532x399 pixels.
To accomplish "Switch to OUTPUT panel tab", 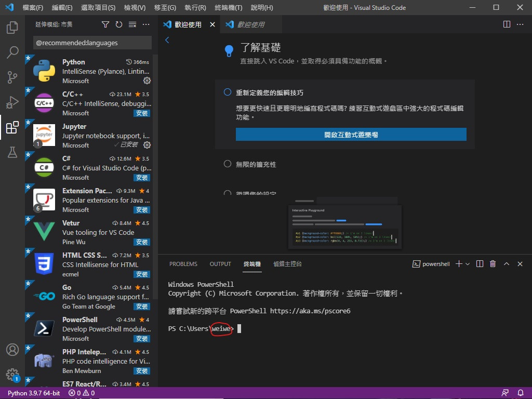I will [220, 263].
